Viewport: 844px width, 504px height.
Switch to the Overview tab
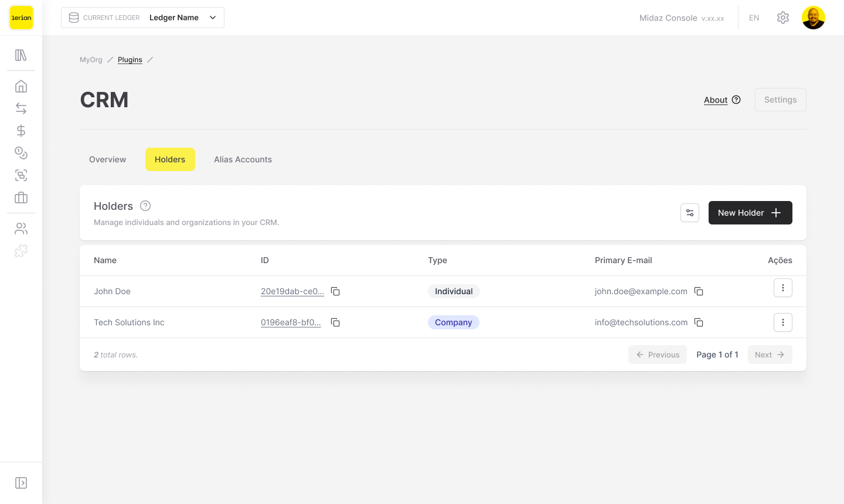click(x=108, y=159)
